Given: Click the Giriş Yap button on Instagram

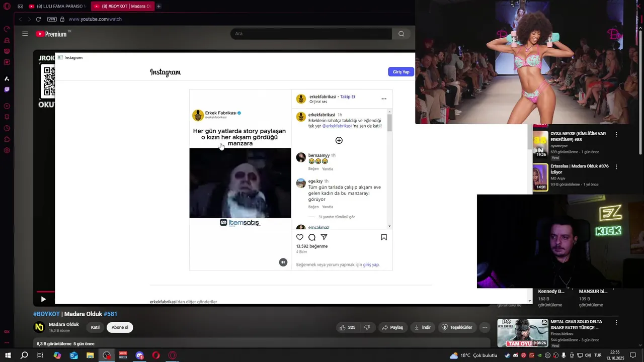Looking at the screenshot, I should click(x=401, y=72).
